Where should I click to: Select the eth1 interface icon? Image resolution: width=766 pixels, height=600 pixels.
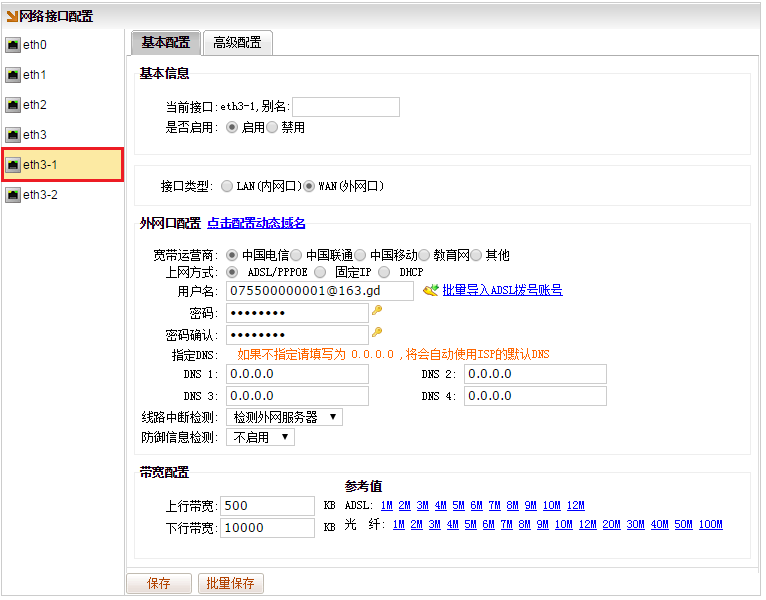[13, 75]
